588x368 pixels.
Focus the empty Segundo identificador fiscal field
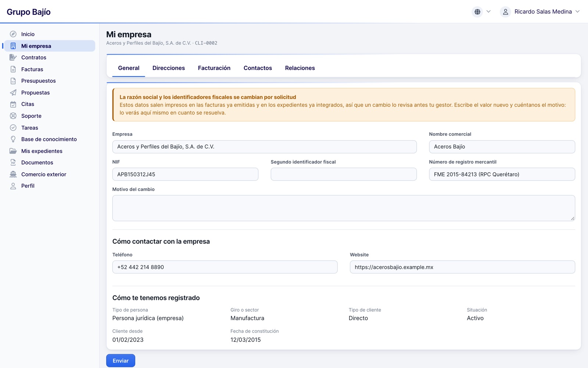[344, 174]
